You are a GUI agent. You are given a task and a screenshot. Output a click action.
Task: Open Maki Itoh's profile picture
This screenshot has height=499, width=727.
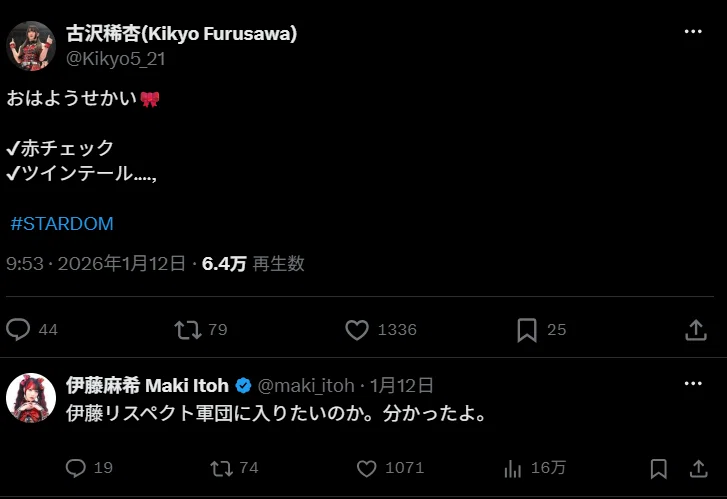(x=31, y=398)
